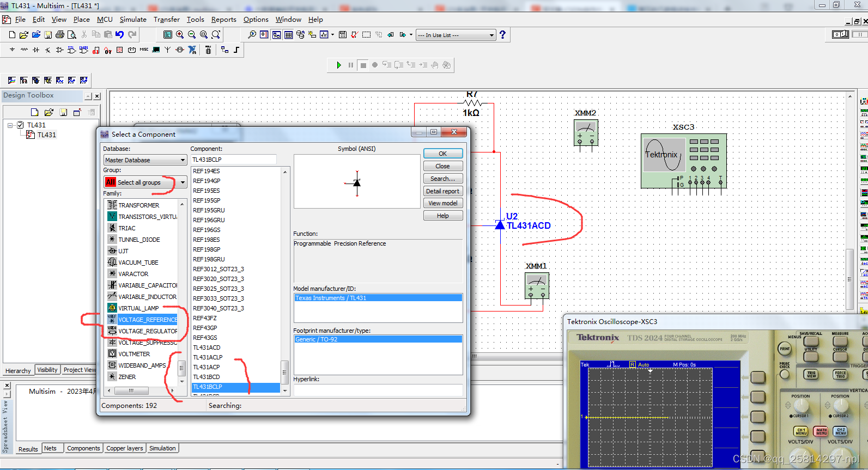Toggle the Spreadsheet View

[288, 34]
